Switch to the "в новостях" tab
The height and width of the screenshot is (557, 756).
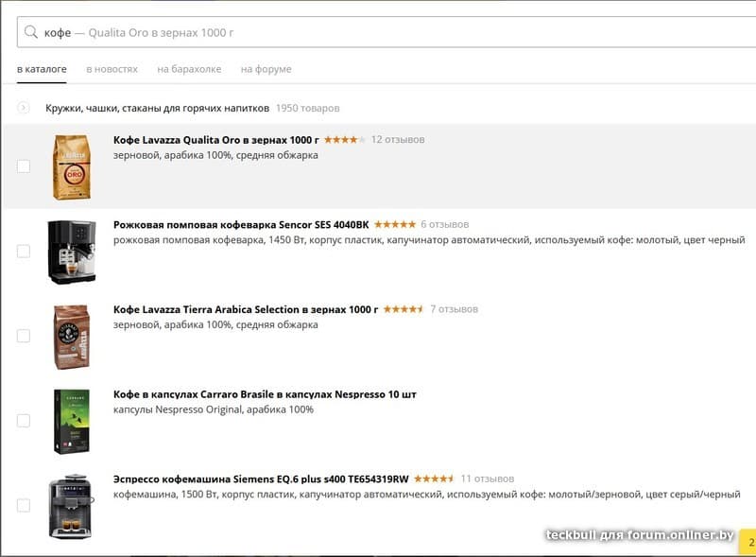[112, 69]
